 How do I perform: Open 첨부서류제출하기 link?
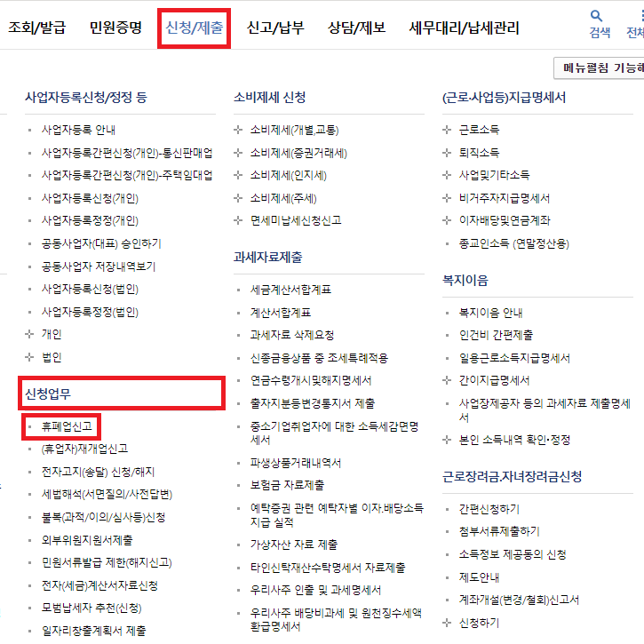point(499,532)
